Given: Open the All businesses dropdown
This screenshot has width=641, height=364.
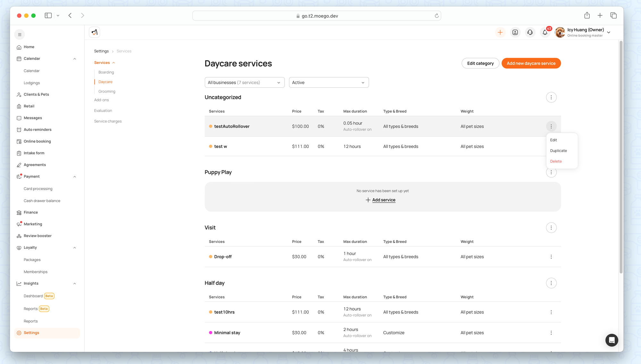Looking at the screenshot, I should pyautogui.click(x=244, y=83).
